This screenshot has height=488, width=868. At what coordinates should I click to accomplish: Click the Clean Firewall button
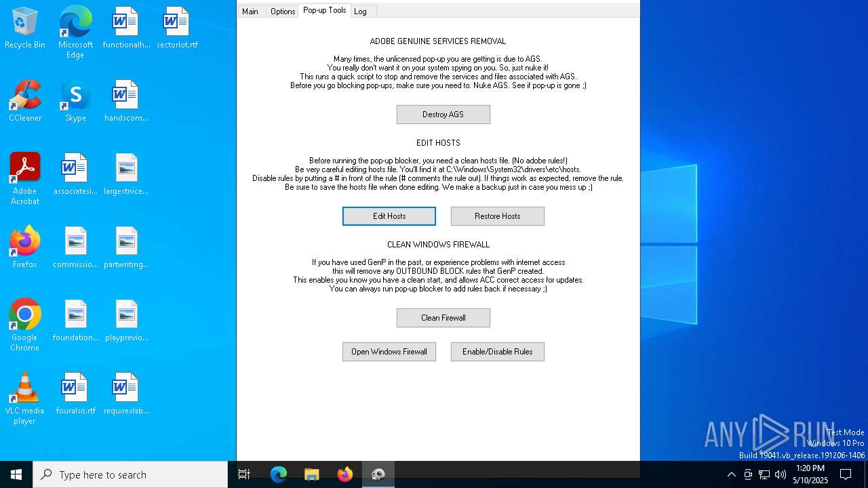[443, 318]
